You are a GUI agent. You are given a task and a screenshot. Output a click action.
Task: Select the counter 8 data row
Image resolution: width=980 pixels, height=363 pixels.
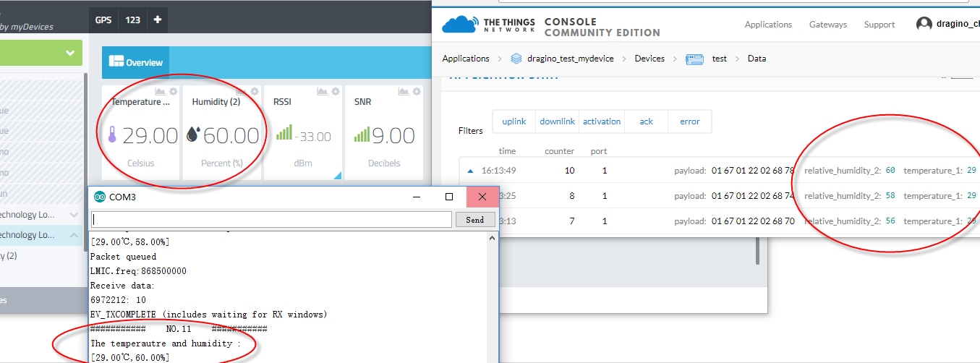(x=720, y=196)
